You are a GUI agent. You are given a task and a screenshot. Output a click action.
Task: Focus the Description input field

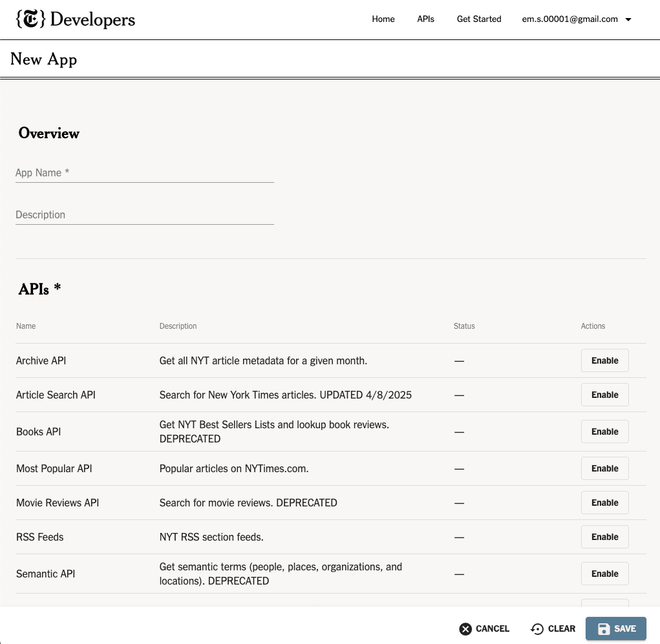145,215
